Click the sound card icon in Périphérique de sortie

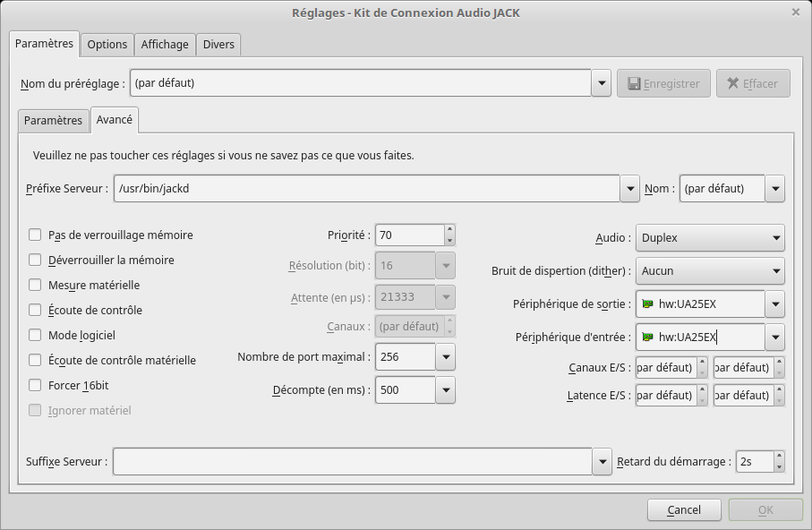click(x=647, y=304)
